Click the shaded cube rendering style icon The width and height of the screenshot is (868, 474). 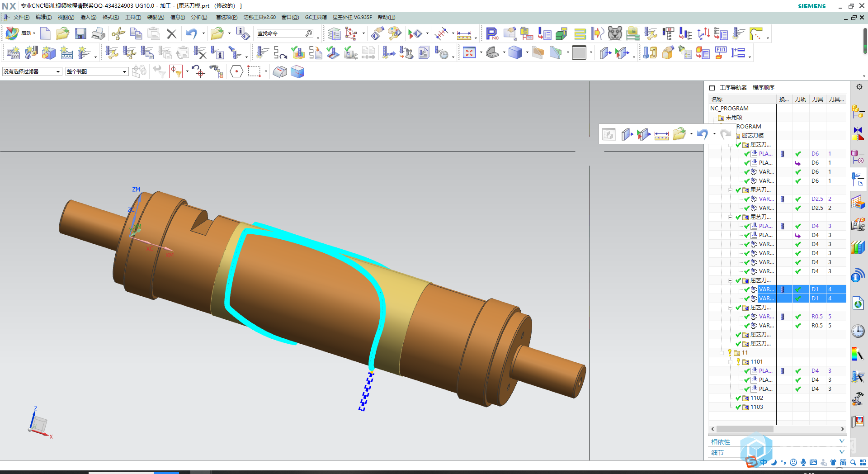click(515, 53)
